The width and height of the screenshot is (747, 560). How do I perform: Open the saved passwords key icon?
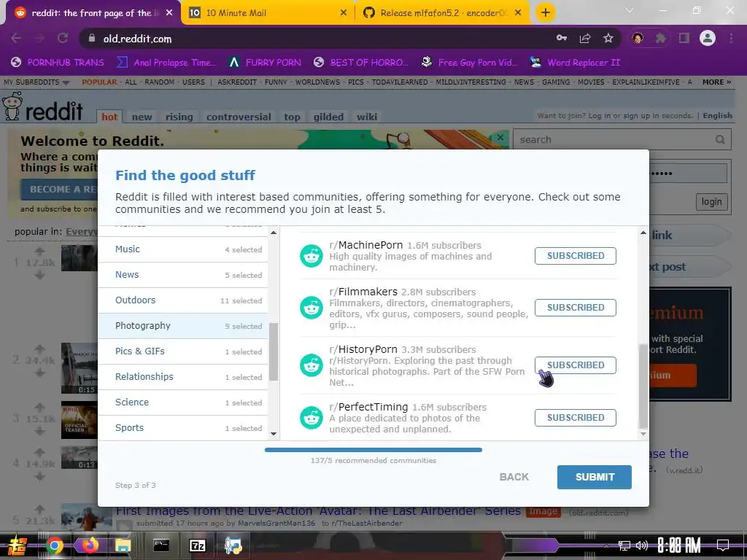tap(562, 38)
